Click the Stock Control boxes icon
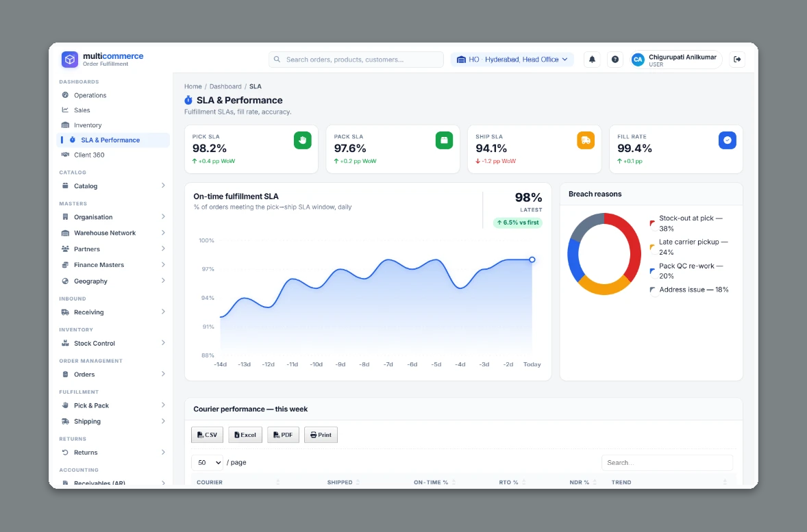 coord(65,343)
